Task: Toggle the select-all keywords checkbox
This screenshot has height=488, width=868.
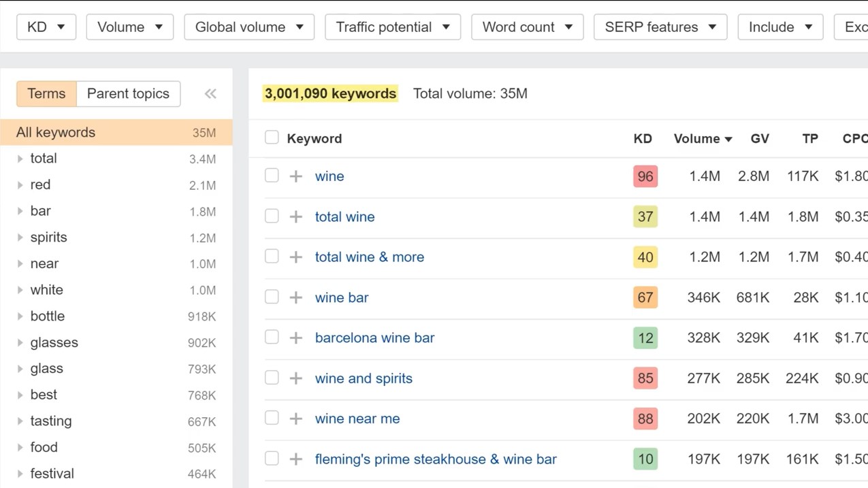Action: (x=272, y=137)
